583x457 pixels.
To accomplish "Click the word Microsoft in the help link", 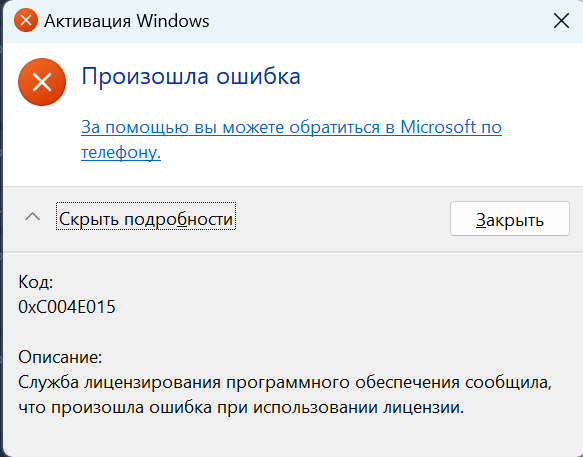I will click(x=438, y=127).
